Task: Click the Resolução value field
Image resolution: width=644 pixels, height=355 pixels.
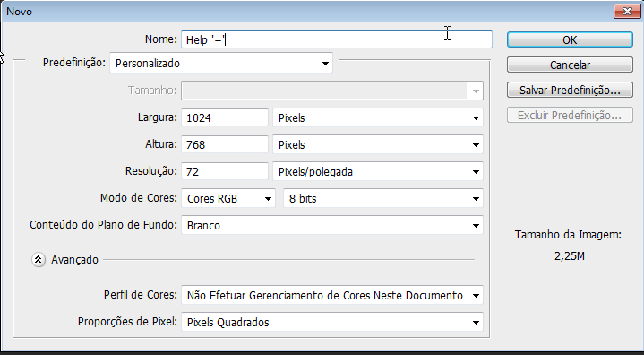Action: tap(225, 171)
